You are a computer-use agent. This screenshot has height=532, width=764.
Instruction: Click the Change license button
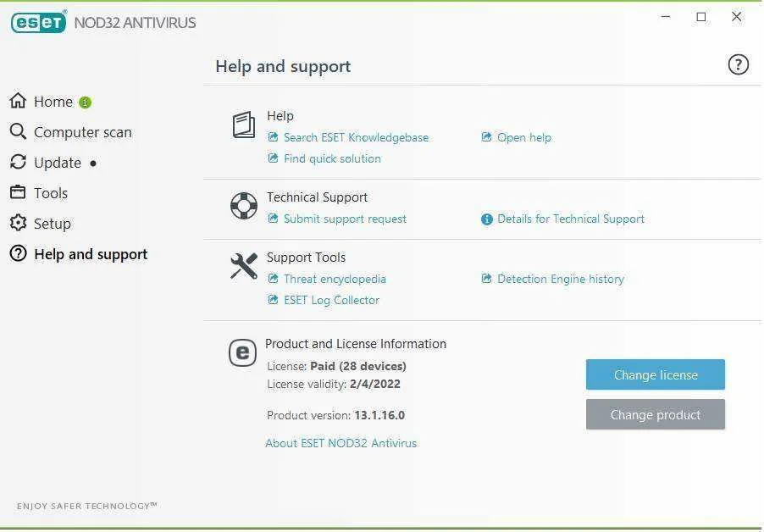click(x=656, y=374)
